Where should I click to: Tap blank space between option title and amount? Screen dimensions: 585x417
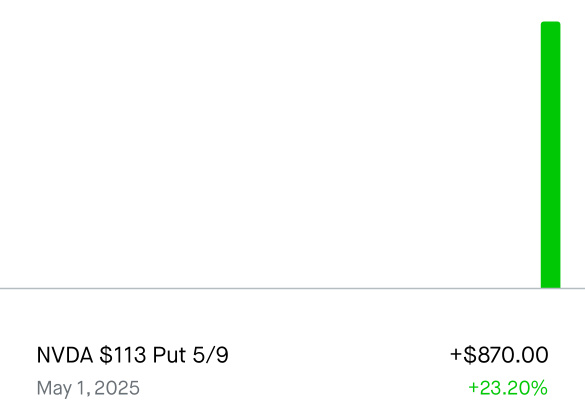pyautogui.click(x=339, y=355)
